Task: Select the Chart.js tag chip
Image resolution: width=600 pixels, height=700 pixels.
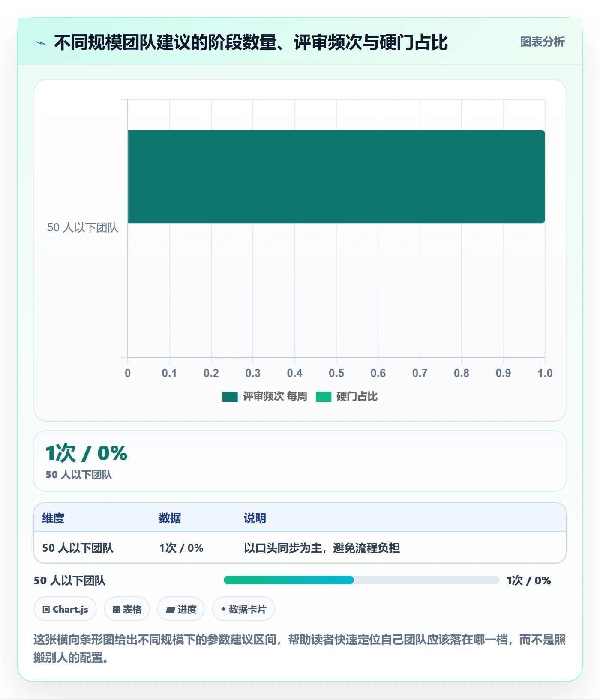Action: coord(65,609)
